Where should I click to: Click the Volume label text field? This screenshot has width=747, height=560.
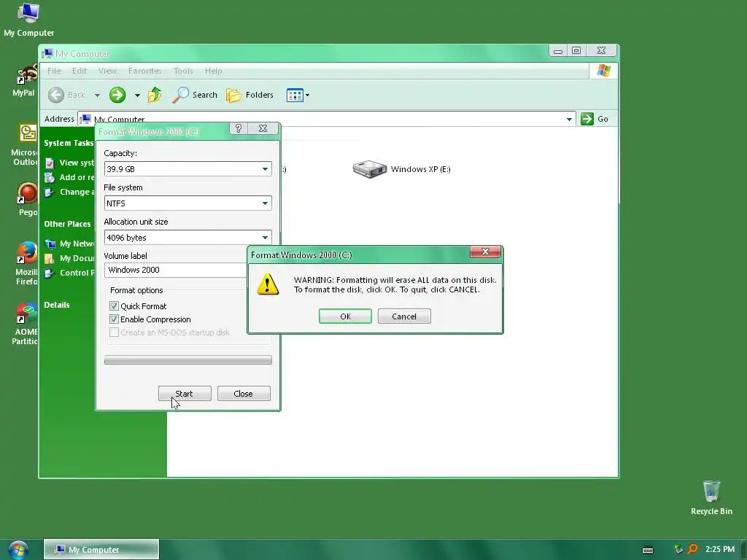point(175,270)
